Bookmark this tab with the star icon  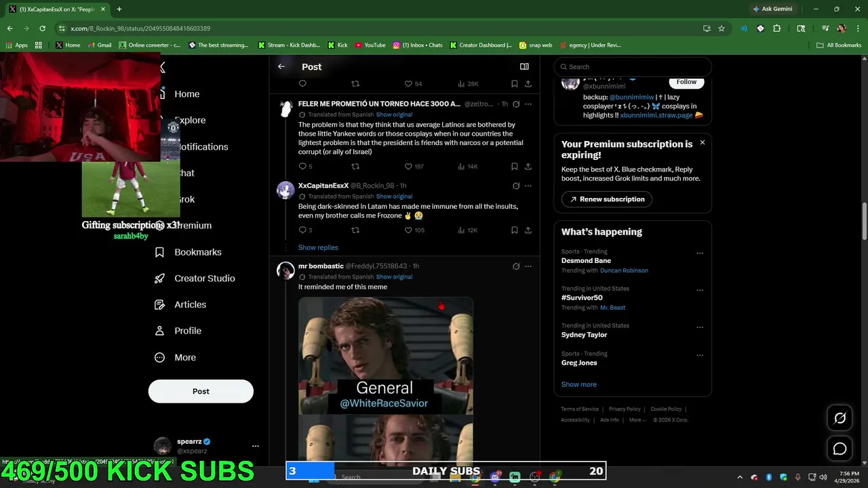tap(722, 28)
